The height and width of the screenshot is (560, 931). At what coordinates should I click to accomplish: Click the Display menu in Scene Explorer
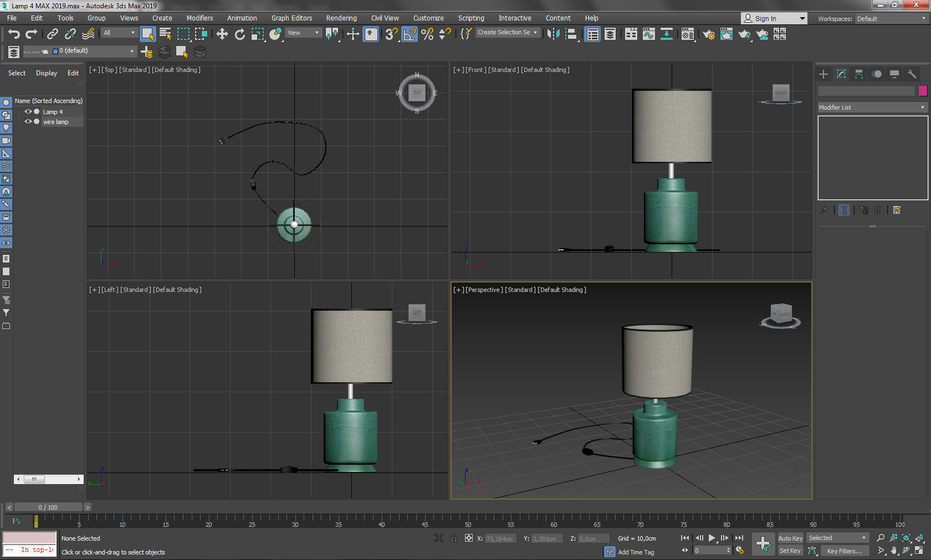(x=47, y=73)
